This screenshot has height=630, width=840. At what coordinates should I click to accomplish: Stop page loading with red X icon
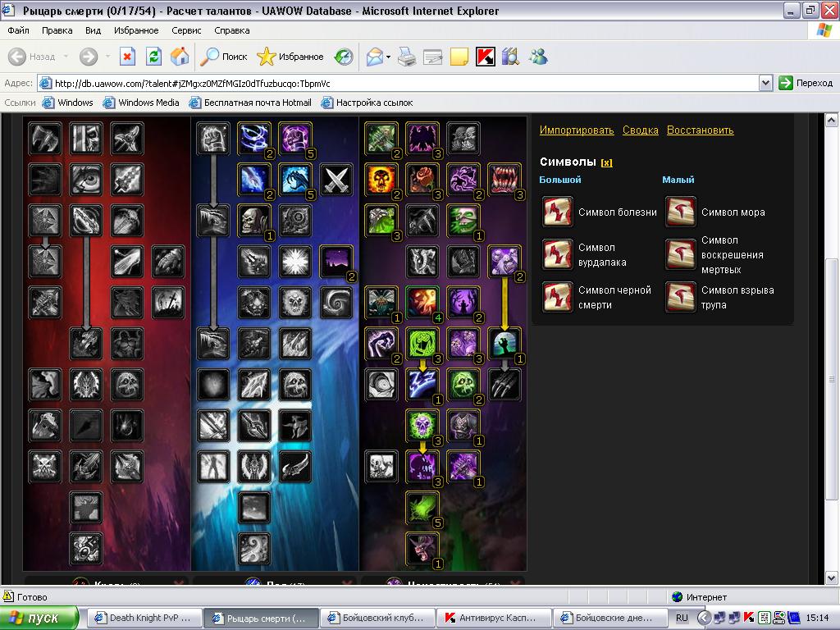pos(127,57)
